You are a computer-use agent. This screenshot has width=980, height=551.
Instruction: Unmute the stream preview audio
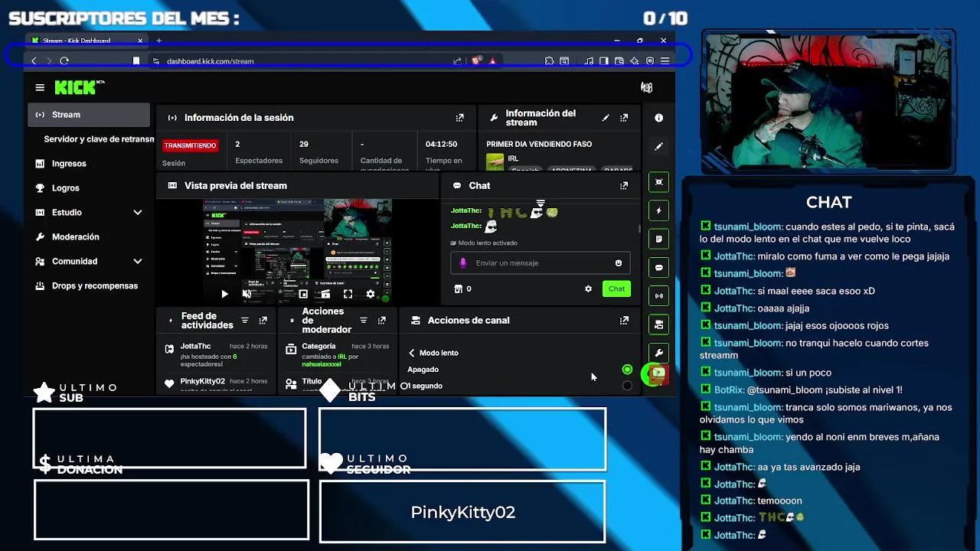[x=247, y=294]
